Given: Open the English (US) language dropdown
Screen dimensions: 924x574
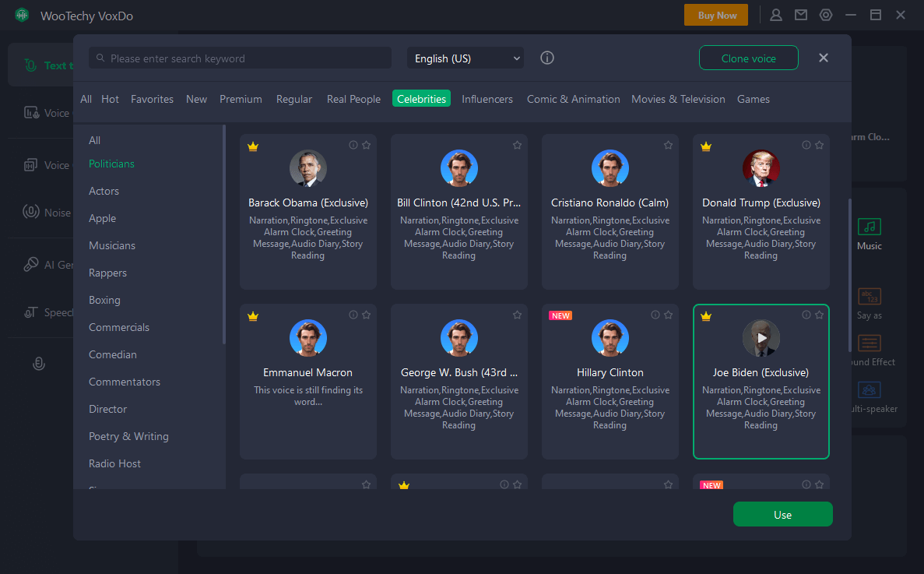Looking at the screenshot, I should click(466, 58).
